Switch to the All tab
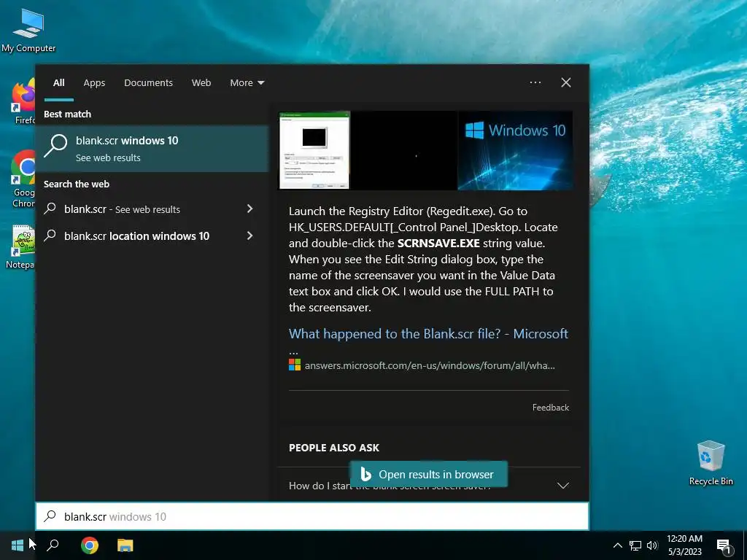This screenshot has width=747, height=560. (x=58, y=82)
